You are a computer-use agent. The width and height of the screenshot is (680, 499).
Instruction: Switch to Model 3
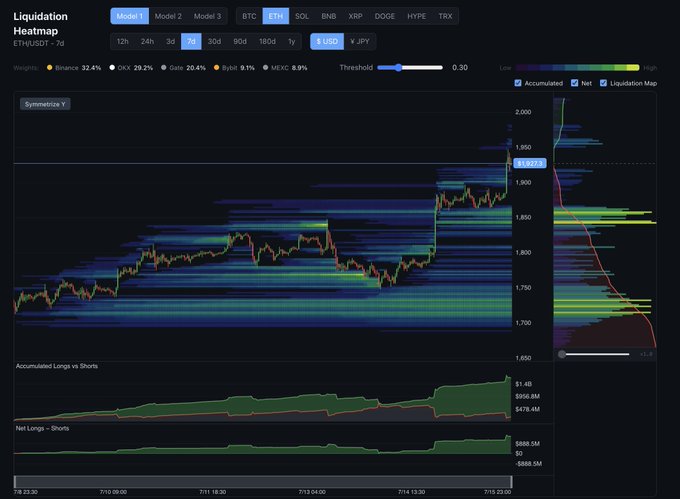(207, 16)
